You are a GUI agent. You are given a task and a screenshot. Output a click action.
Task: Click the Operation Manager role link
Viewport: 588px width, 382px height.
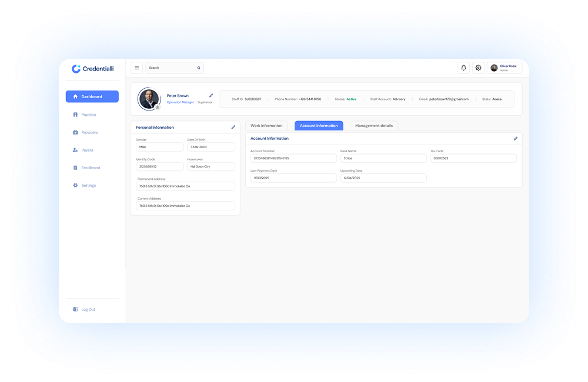click(180, 102)
